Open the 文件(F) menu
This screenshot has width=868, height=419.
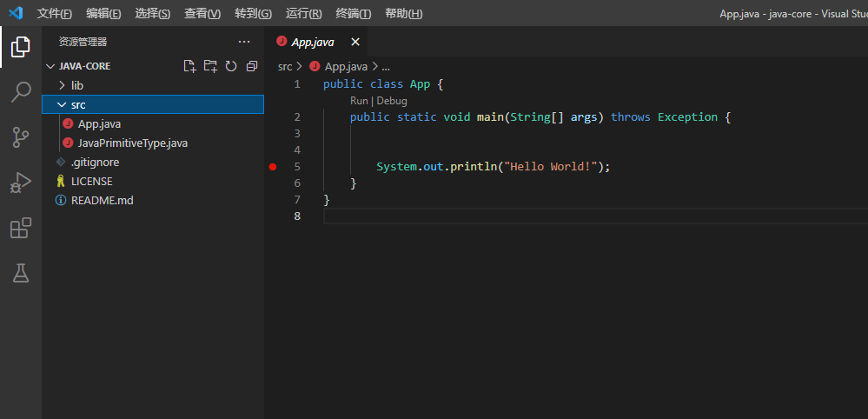pyautogui.click(x=54, y=13)
